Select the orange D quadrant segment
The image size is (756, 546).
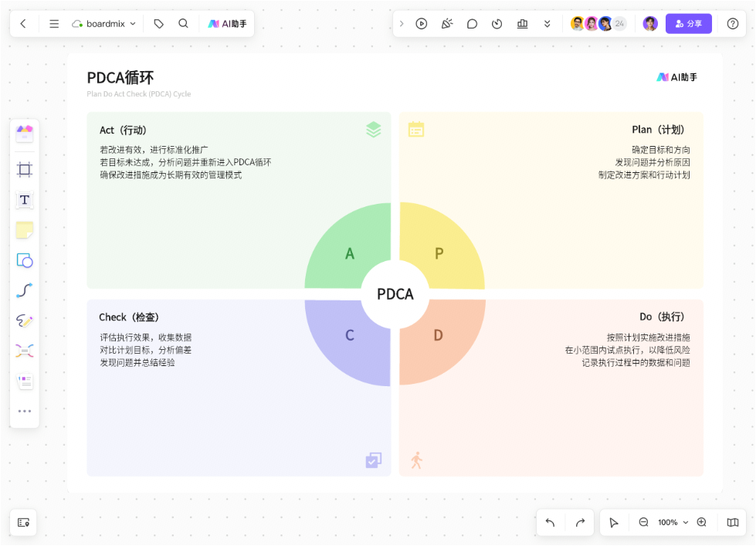coord(439,340)
